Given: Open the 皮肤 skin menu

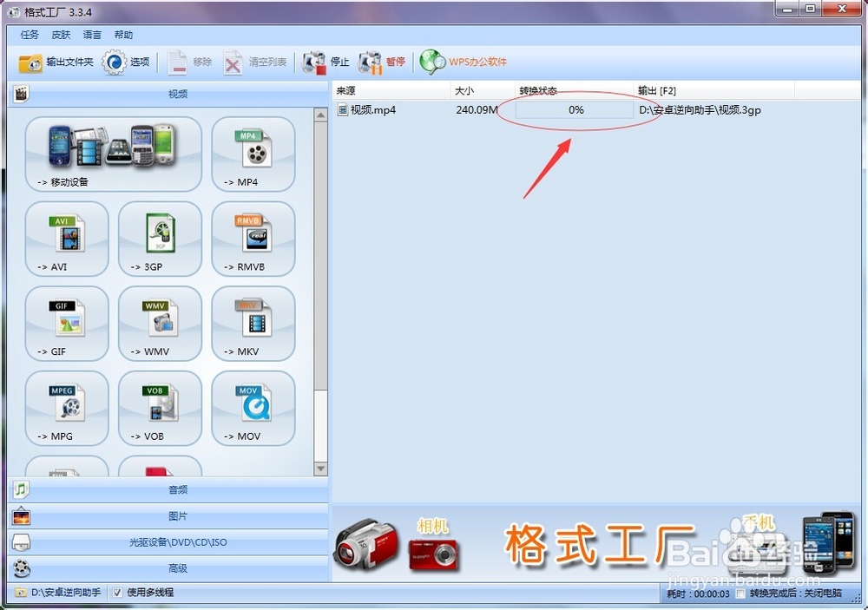Looking at the screenshot, I should tap(61, 35).
